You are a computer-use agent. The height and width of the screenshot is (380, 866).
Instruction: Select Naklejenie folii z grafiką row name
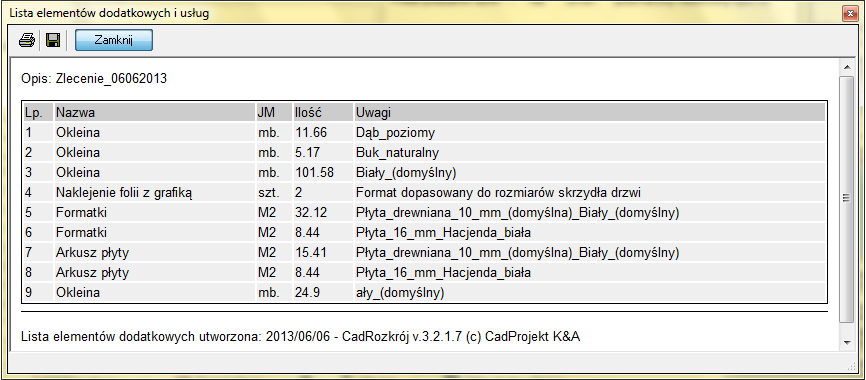tap(124, 193)
